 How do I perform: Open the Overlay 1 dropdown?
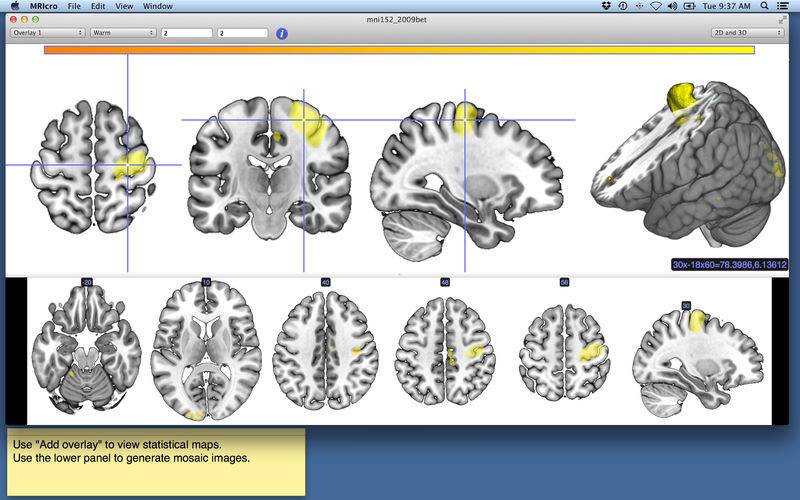47,33
